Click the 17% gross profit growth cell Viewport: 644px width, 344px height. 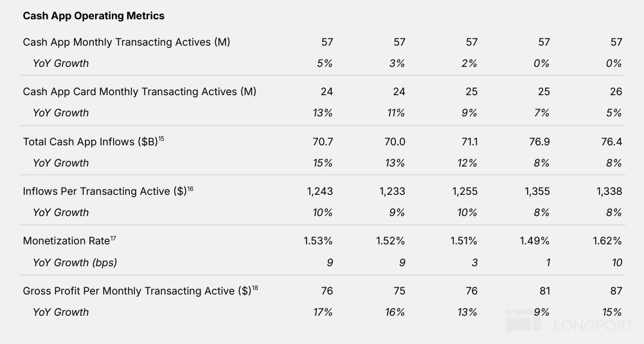click(x=323, y=312)
